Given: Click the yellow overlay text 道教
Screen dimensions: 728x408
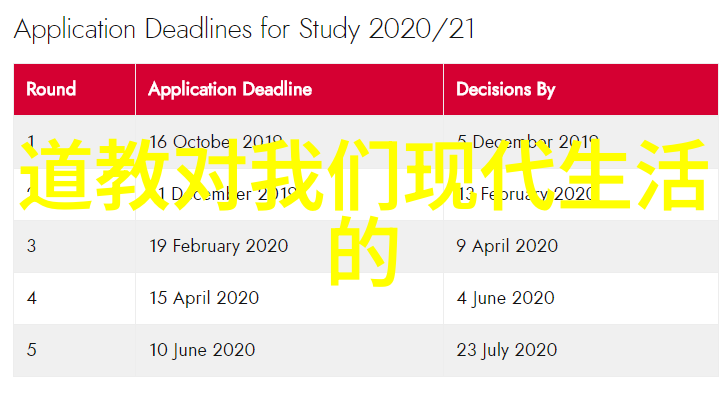Looking at the screenshot, I should coord(95,175).
